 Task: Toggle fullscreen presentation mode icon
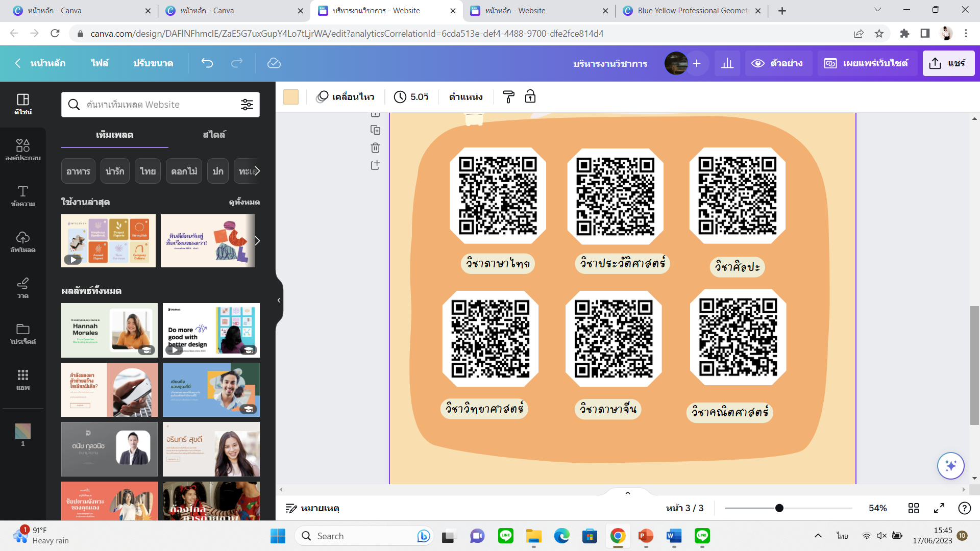939,508
